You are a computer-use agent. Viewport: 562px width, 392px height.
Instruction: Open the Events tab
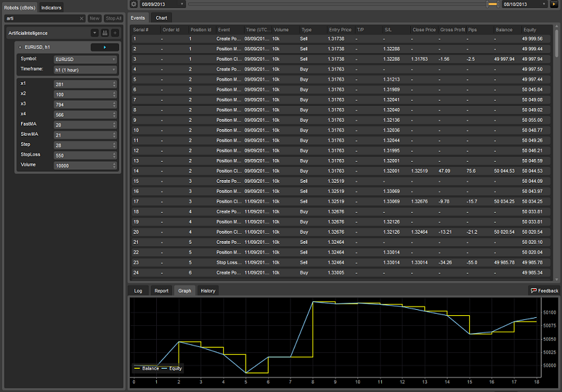click(x=138, y=18)
